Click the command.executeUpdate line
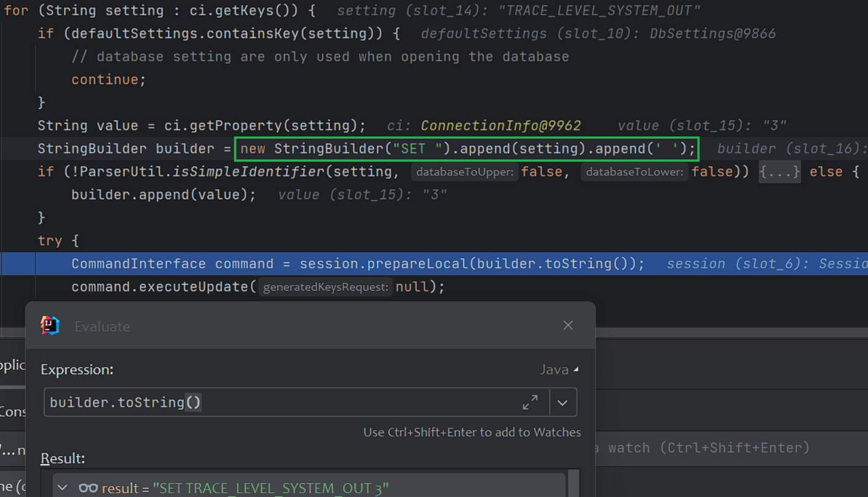 click(258, 287)
